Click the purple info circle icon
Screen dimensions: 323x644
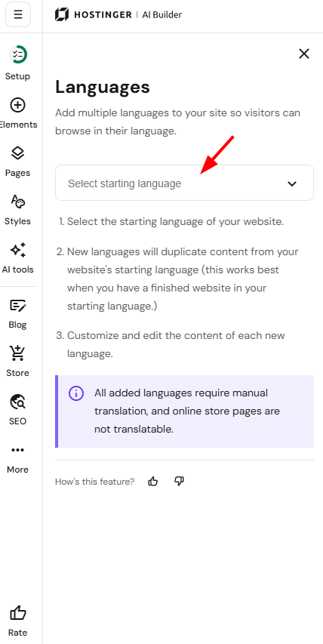click(76, 393)
